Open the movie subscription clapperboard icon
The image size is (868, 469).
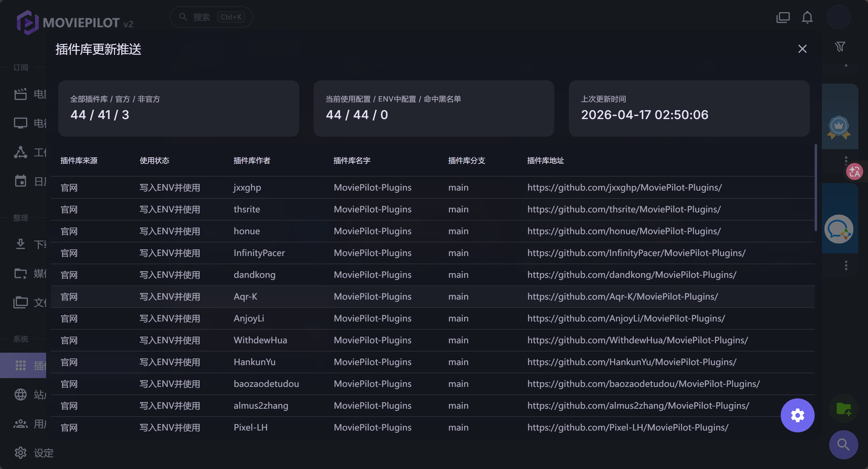(20, 94)
